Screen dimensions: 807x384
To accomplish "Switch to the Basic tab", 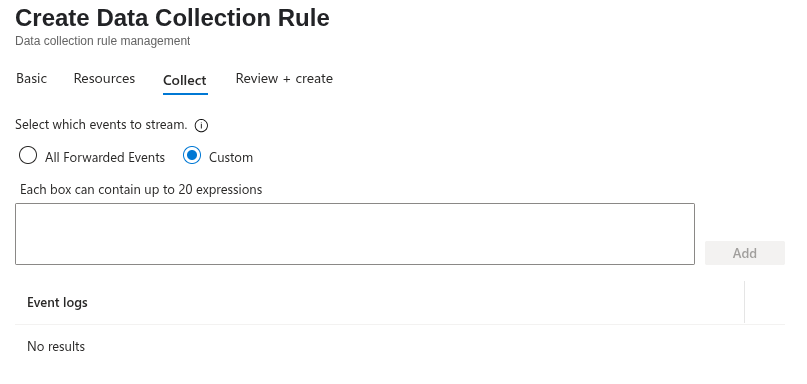I will (31, 78).
